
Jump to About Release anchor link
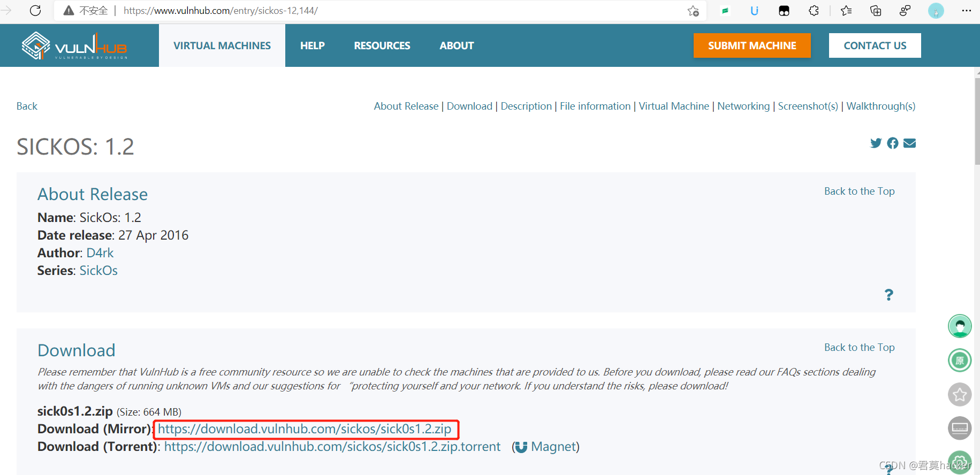pos(406,106)
